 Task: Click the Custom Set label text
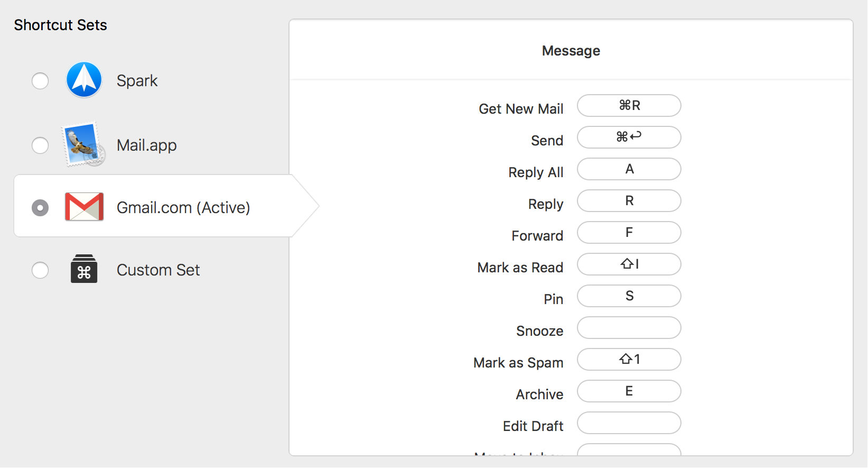click(158, 270)
